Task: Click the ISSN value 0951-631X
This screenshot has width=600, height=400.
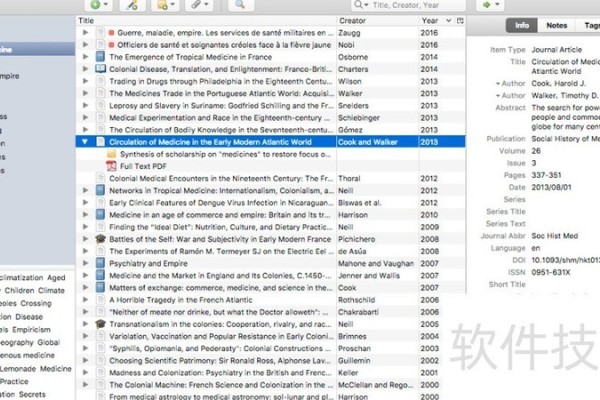Action: pos(551,273)
